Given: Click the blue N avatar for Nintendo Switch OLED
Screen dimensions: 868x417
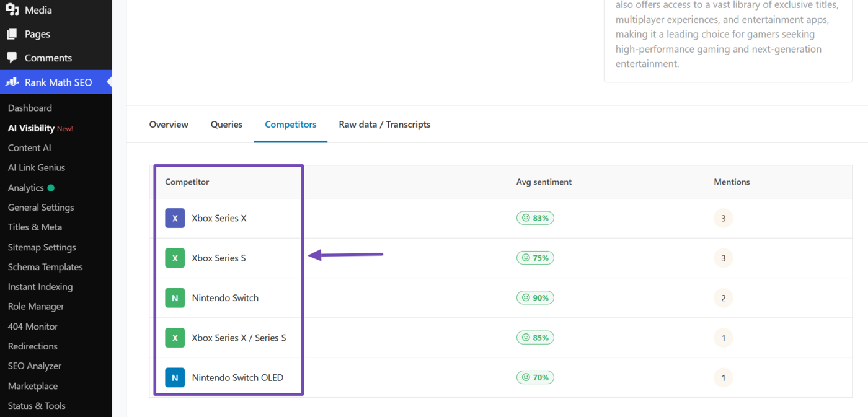Looking at the screenshot, I should 175,377.
